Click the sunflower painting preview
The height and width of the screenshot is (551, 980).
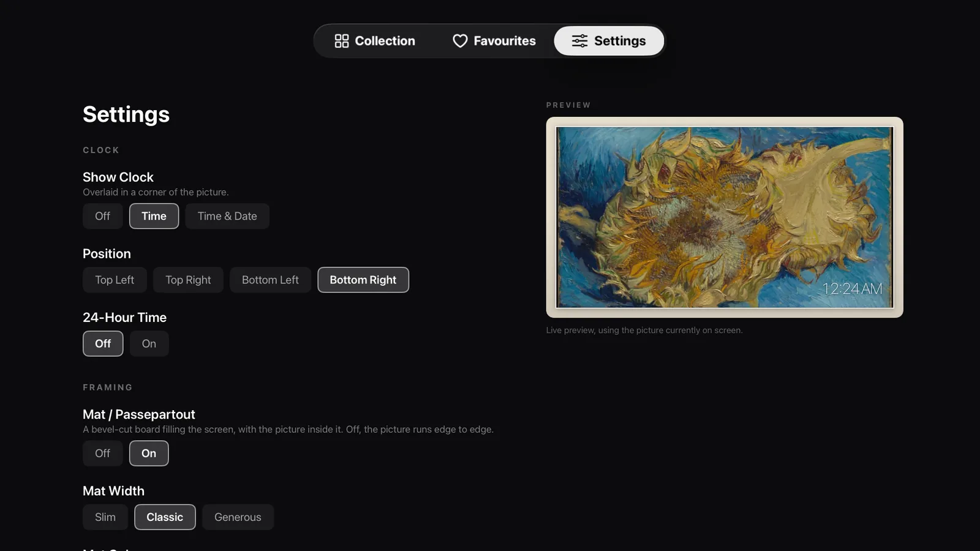pos(725,217)
